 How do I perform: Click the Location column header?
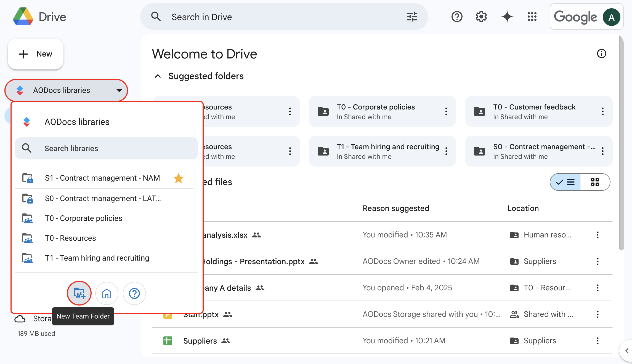(523, 208)
